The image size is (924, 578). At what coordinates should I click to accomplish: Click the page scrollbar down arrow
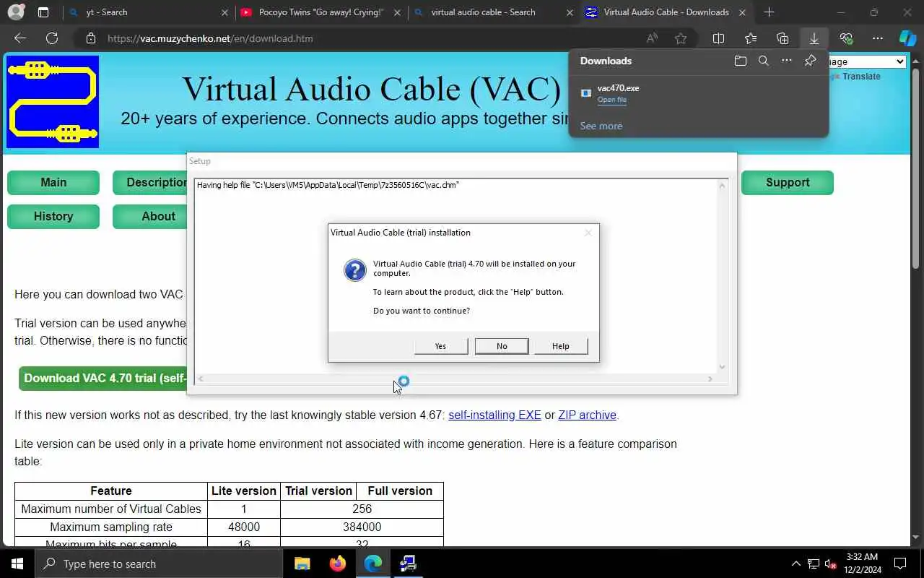coord(916,538)
